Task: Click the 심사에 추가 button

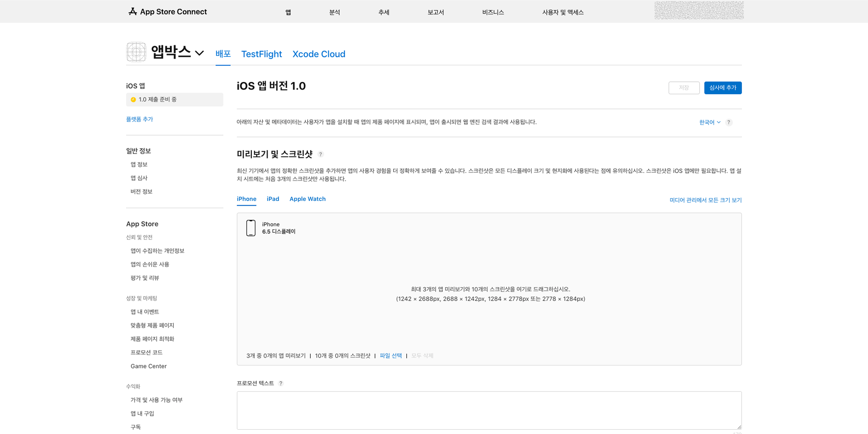Action: click(x=723, y=88)
